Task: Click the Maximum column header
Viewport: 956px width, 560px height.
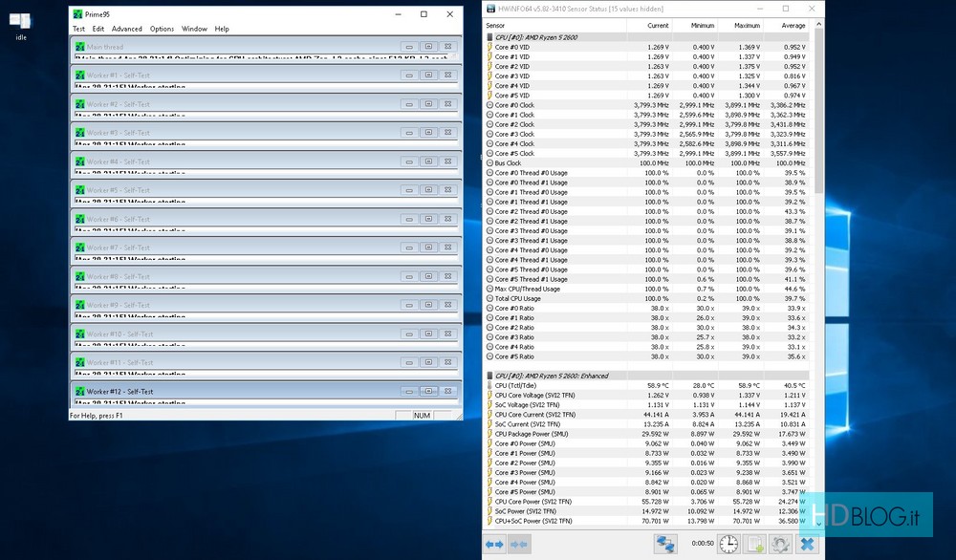Action: [x=747, y=25]
